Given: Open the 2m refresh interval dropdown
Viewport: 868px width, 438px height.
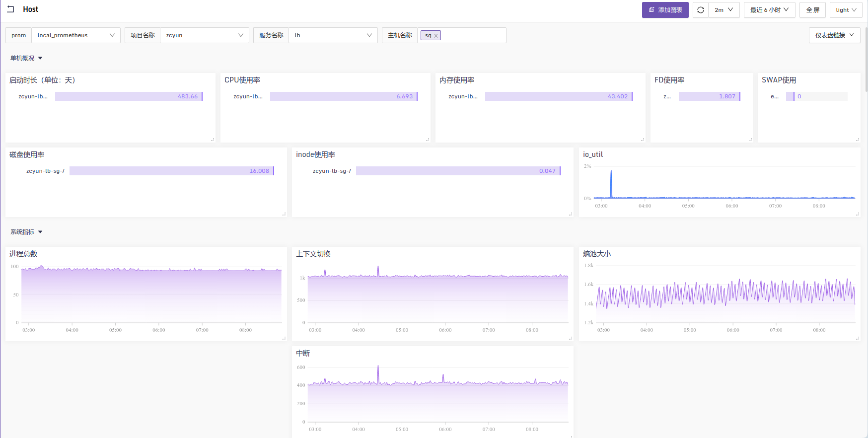Looking at the screenshot, I should (723, 10).
